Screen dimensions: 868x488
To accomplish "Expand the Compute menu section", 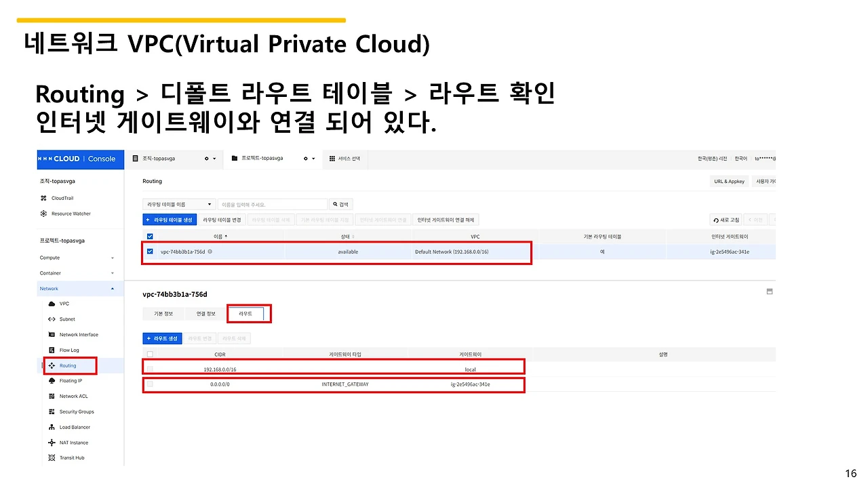I will [x=113, y=258].
